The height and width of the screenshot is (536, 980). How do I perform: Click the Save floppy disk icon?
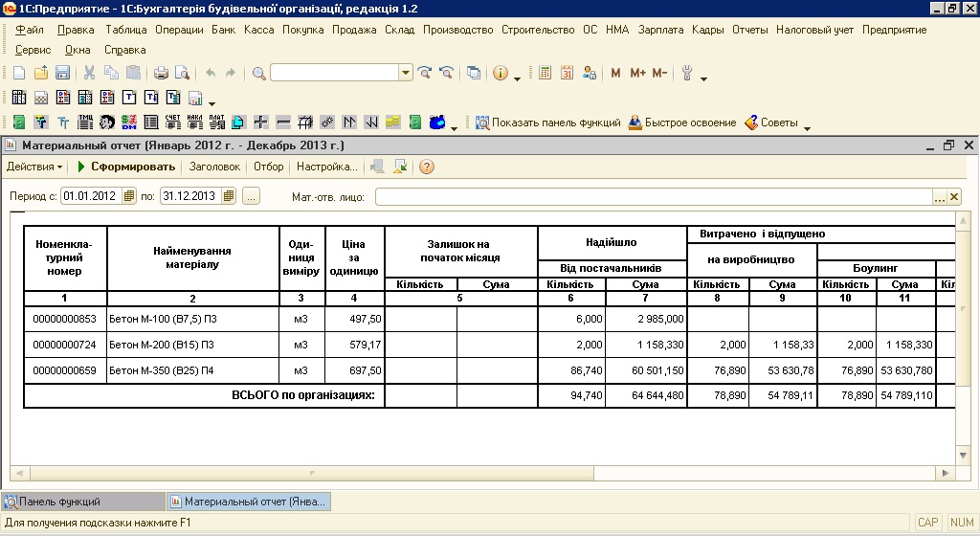coord(62,73)
